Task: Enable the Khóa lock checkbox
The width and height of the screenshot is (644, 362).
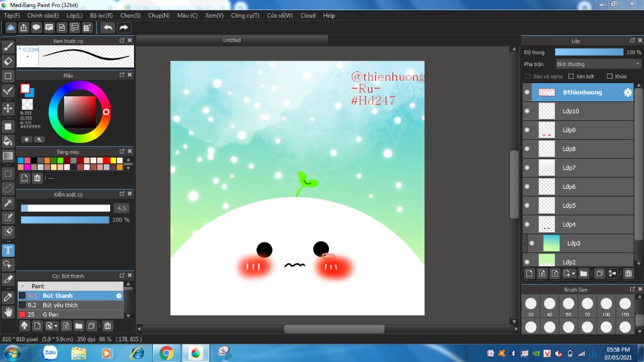Action: click(610, 76)
